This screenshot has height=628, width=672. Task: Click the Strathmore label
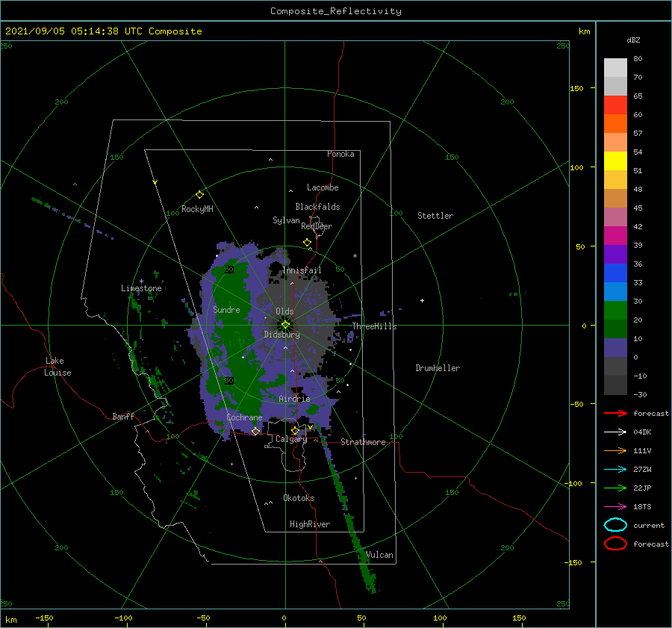(x=363, y=442)
